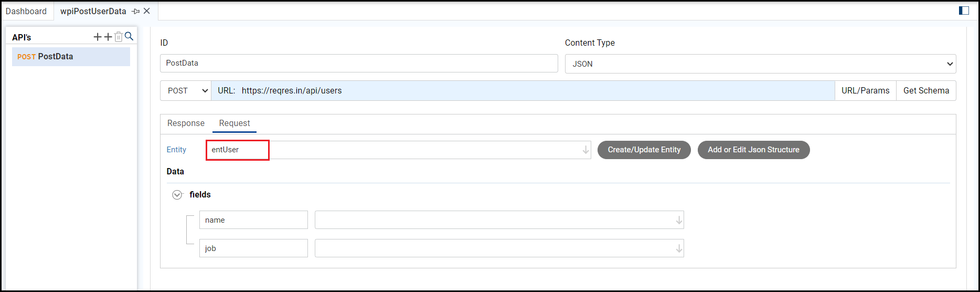Click the trash delete icon in API's panel
Viewport: 980px width, 292px height.
click(119, 37)
